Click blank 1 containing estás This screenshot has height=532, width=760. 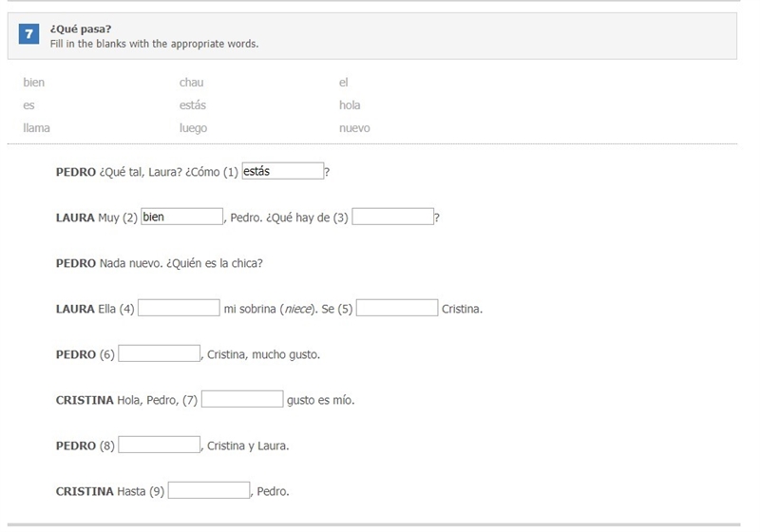283,171
